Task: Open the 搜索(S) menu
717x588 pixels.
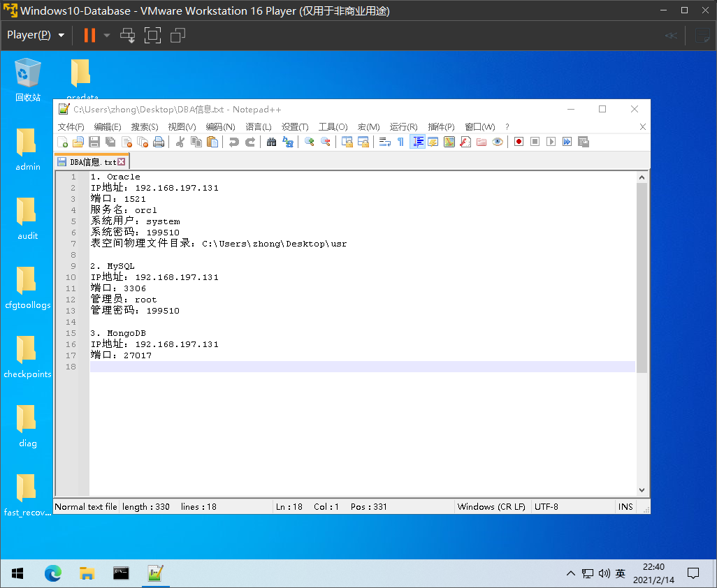Action: [145, 127]
